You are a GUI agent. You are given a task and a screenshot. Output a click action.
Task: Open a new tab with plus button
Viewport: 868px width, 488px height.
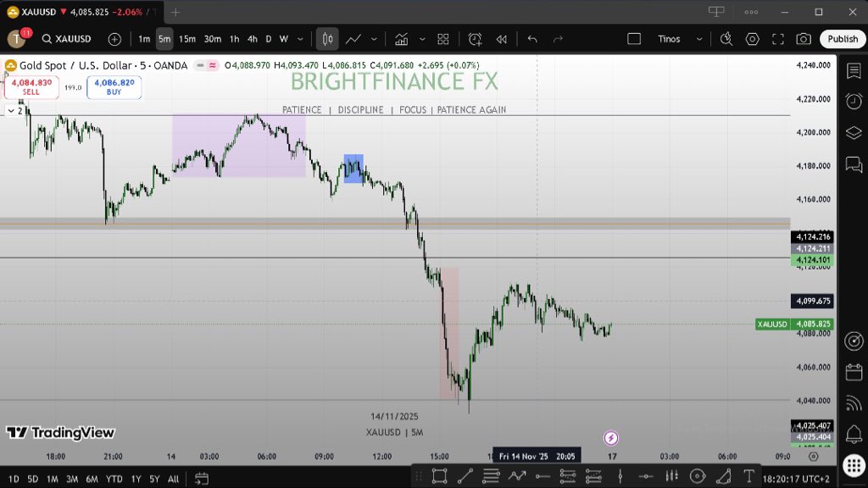[x=175, y=12]
